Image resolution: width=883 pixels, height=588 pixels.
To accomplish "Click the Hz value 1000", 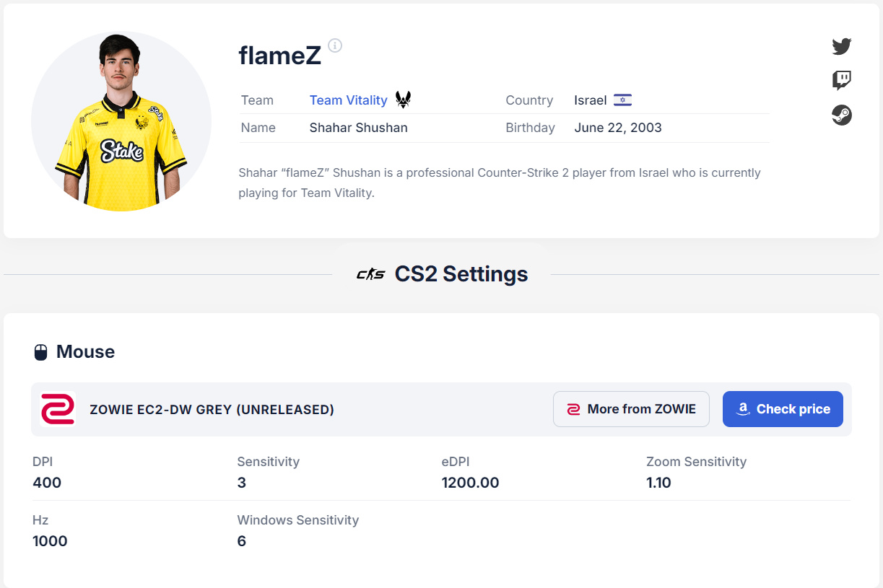I will click(50, 541).
